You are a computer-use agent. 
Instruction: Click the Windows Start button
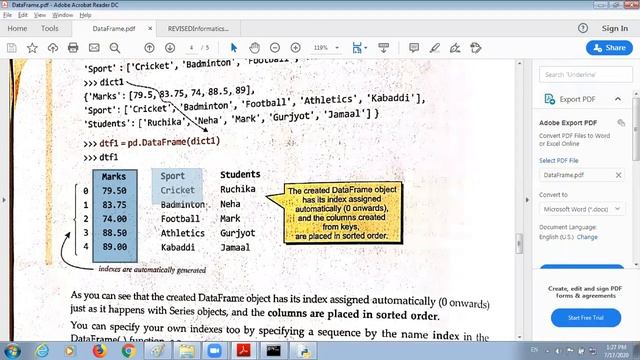[12, 351]
